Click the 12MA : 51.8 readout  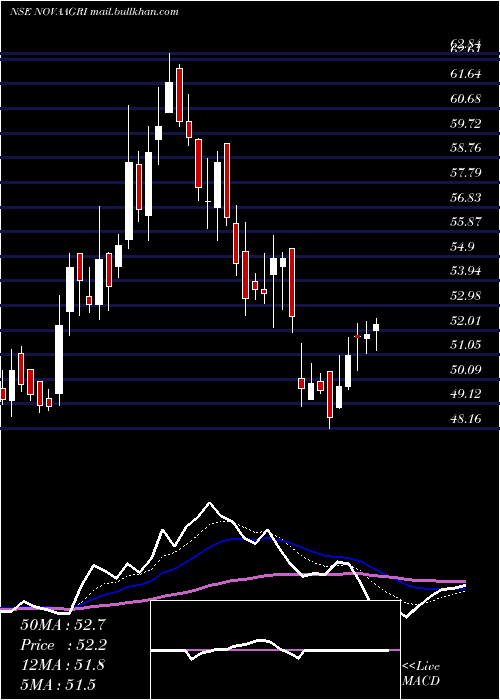62,665
